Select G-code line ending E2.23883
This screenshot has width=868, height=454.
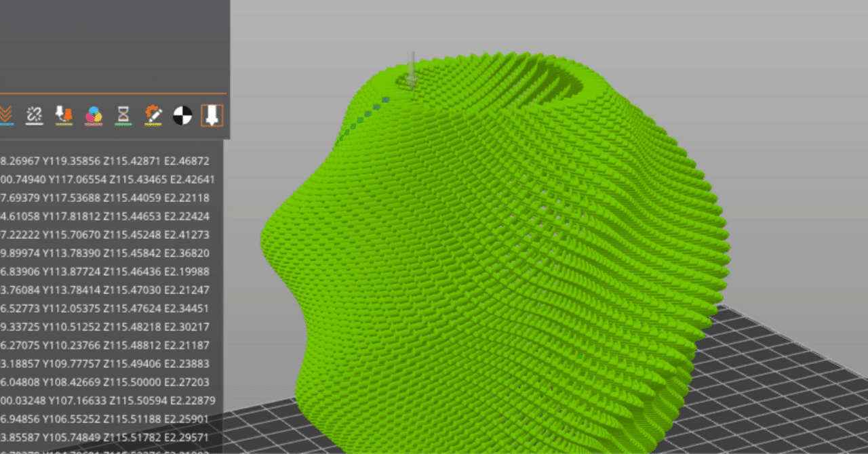[105, 363]
